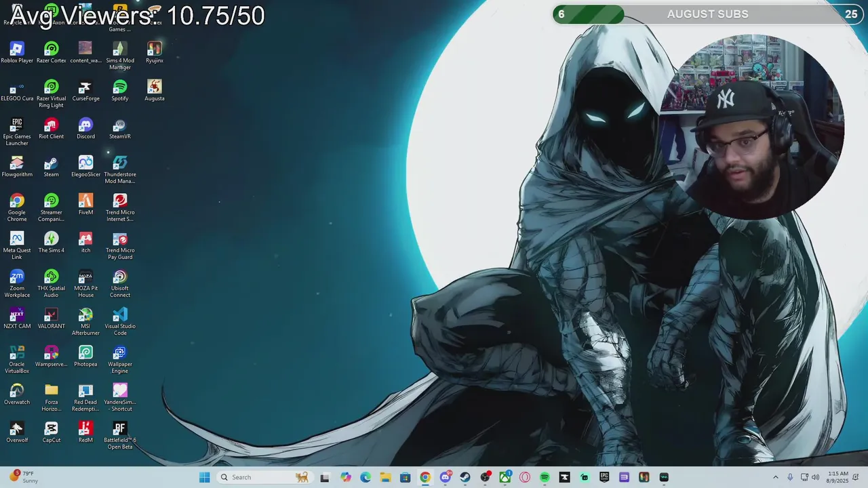Select the Sims 4 Mod Manager shortcut

119,56
